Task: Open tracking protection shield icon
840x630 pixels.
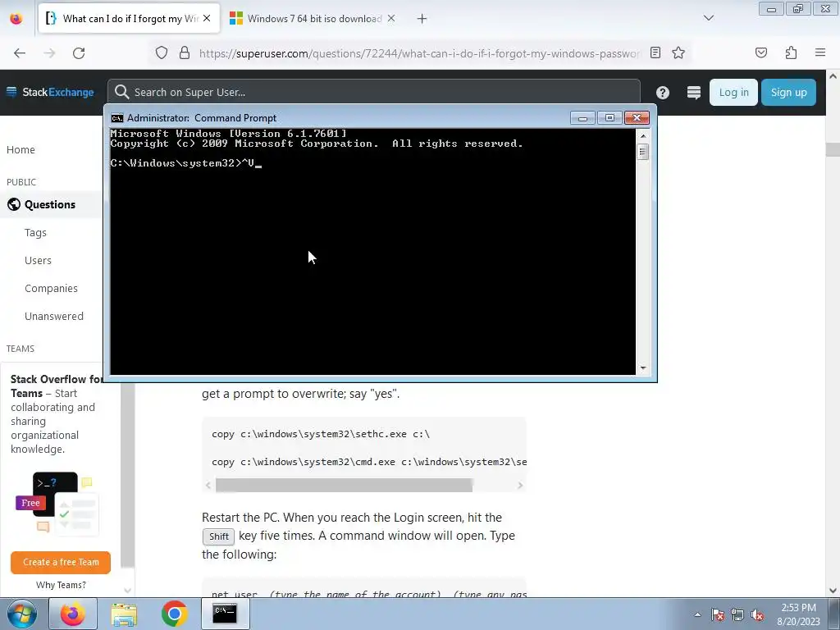Action: click(162, 53)
